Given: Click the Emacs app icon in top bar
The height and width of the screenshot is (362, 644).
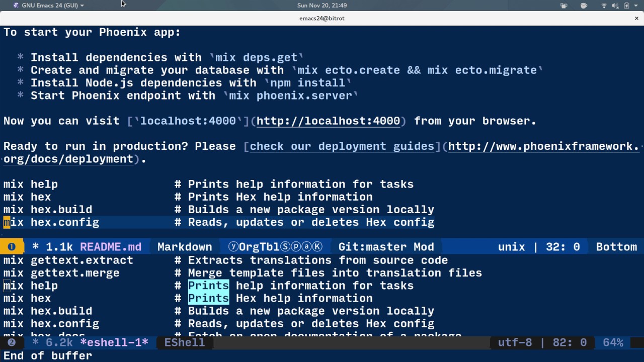Looking at the screenshot, I should coord(16,6).
